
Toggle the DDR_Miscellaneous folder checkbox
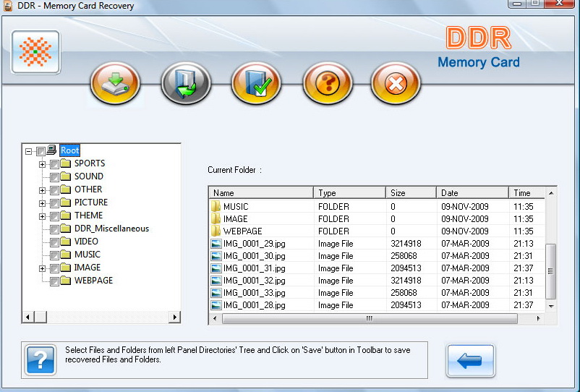(55, 229)
